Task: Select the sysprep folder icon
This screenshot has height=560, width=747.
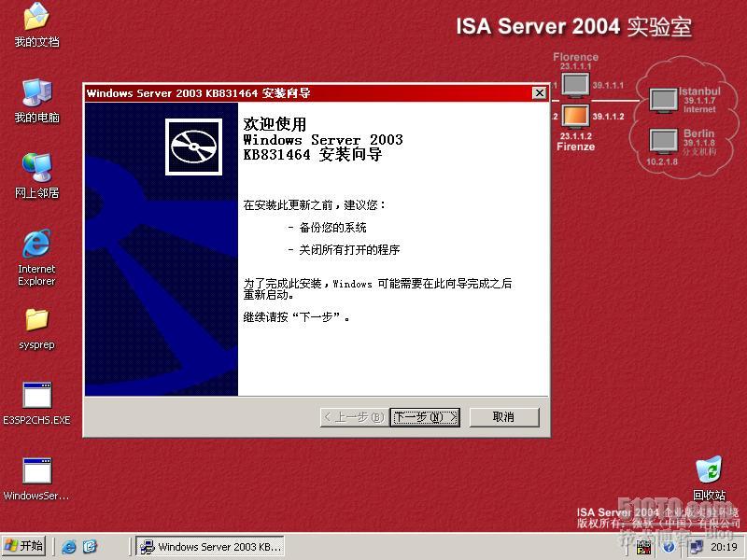Action: [x=36, y=329]
